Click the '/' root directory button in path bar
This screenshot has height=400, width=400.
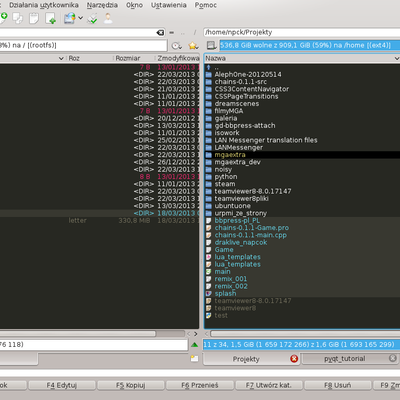195,33
